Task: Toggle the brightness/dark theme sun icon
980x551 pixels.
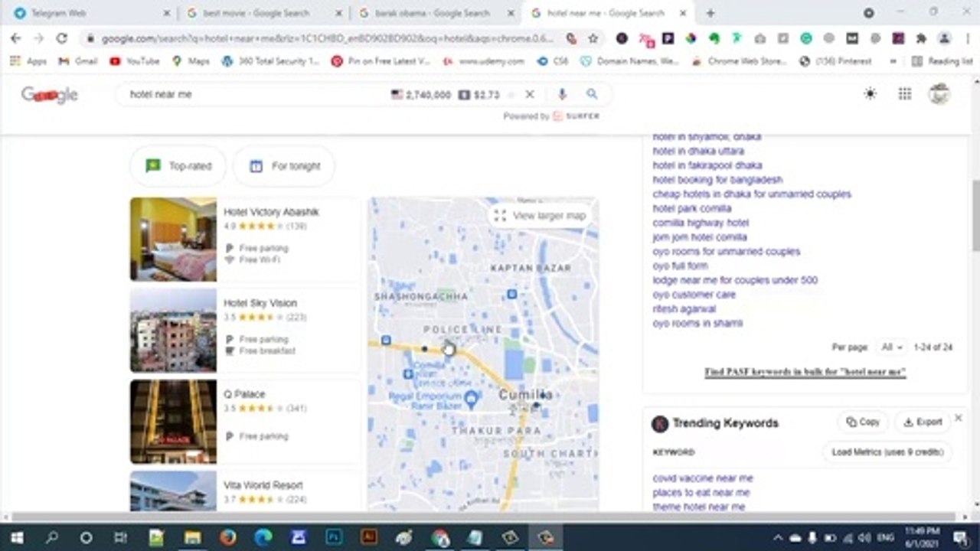Action: coord(871,93)
